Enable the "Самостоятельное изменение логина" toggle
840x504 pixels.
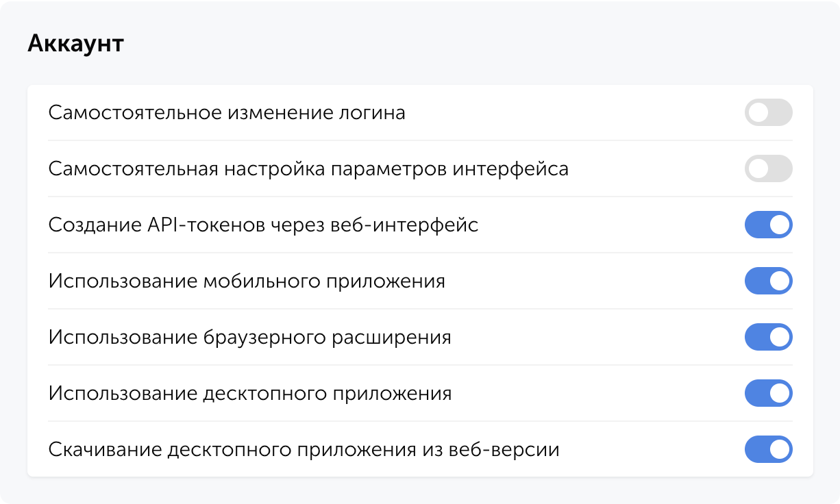click(x=768, y=113)
